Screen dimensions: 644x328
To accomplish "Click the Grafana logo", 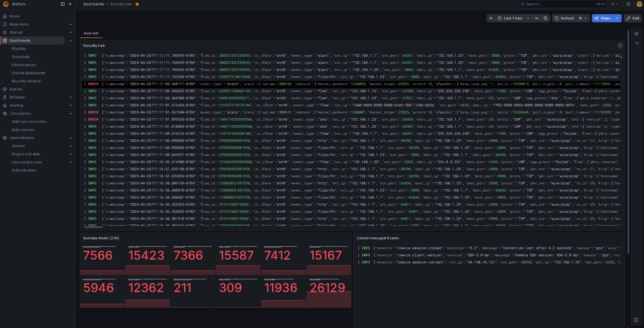I will 6,4.
